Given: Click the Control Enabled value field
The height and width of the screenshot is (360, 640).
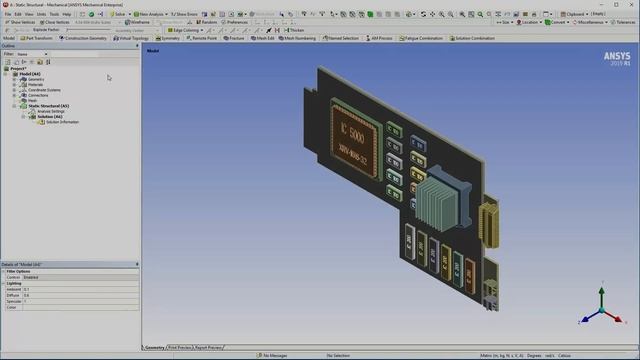Looking at the screenshot, I should click(80, 277).
